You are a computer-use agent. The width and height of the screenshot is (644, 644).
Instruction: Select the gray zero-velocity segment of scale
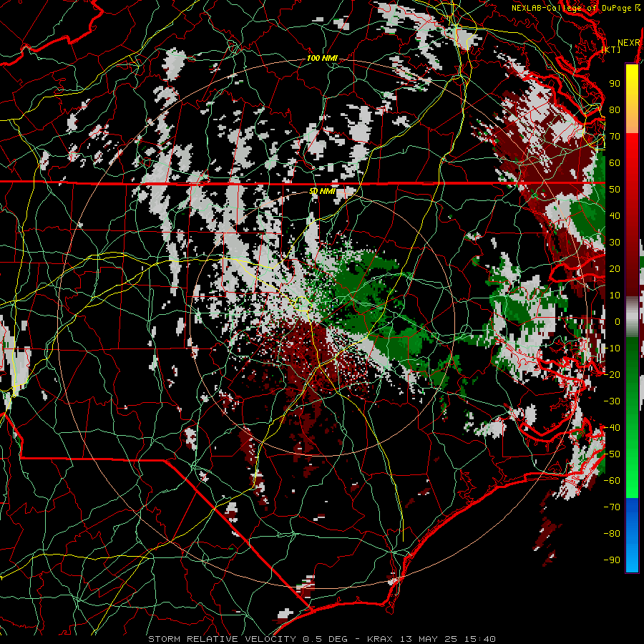pyautogui.click(x=632, y=316)
